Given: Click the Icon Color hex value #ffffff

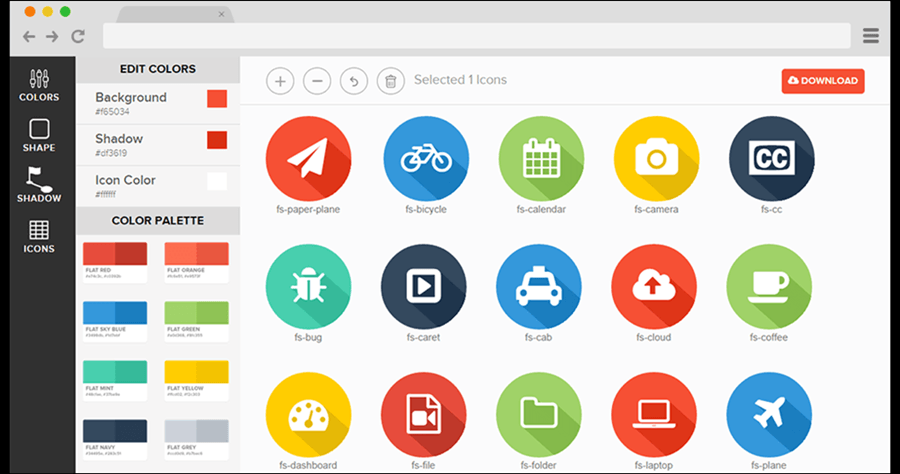Looking at the screenshot, I should click(x=106, y=195).
